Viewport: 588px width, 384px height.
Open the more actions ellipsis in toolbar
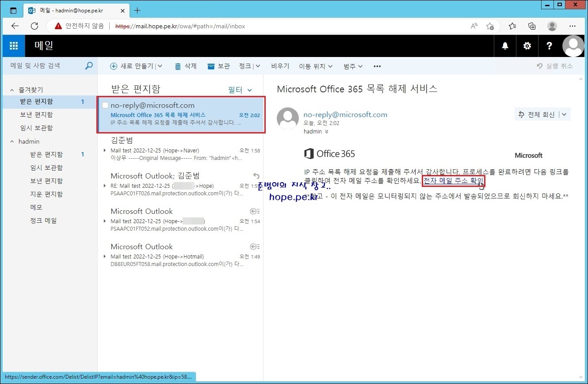point(377,66)
